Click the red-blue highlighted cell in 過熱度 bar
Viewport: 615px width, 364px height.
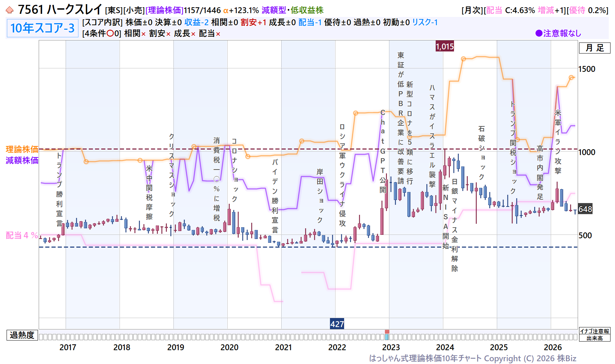(x=387, y=335)
